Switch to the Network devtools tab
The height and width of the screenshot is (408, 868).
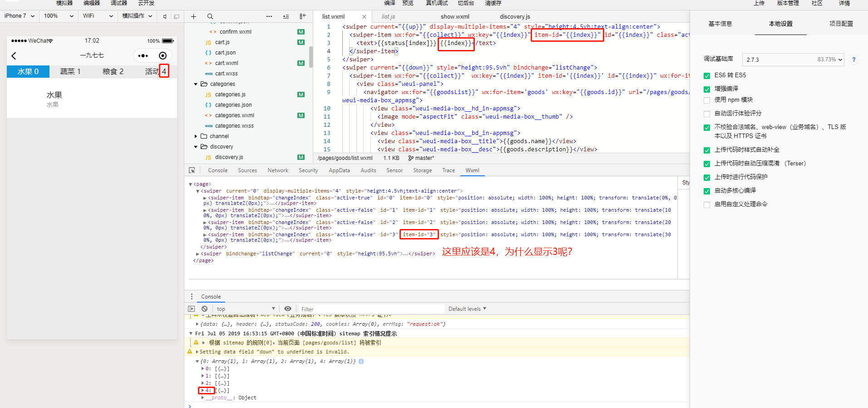tap(278, 170)
